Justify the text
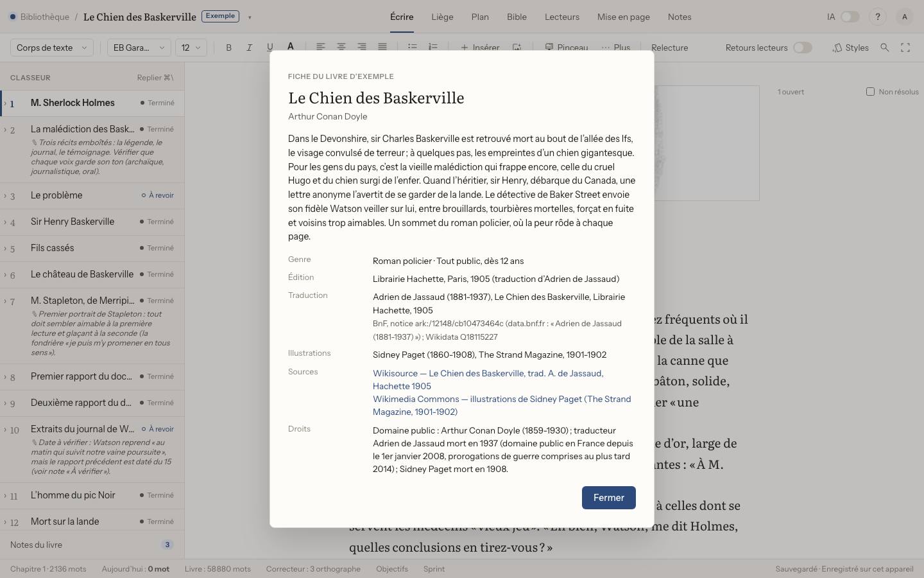The width and height of the screenshot is (924, 578). [382, 47]
